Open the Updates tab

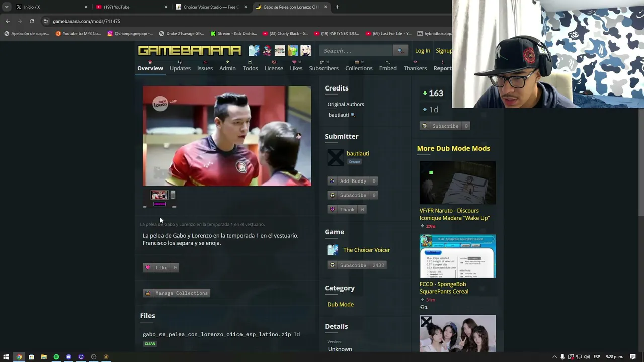tap(180, 68)
